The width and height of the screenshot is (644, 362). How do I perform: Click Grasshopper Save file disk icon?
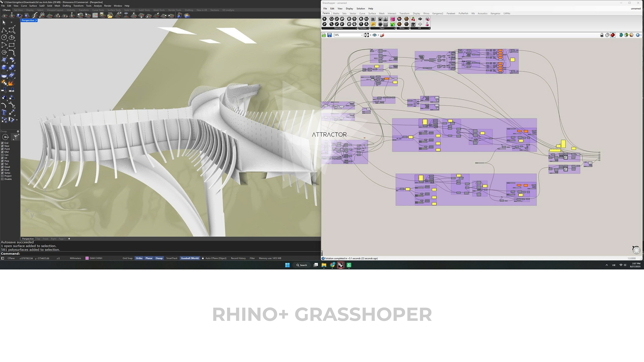(329, 35)
